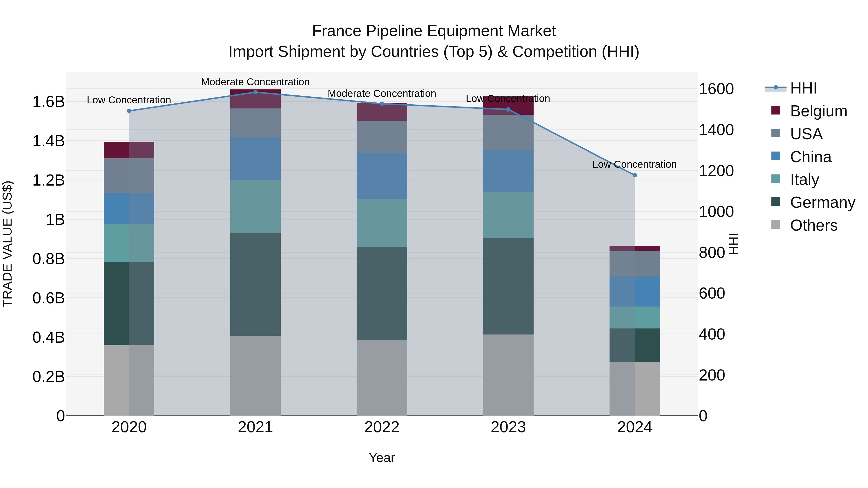The height and width of the screenshot is (488, 868).
Task: Click 'Low Concentration' label above 2020
Action: click(129, 100)
